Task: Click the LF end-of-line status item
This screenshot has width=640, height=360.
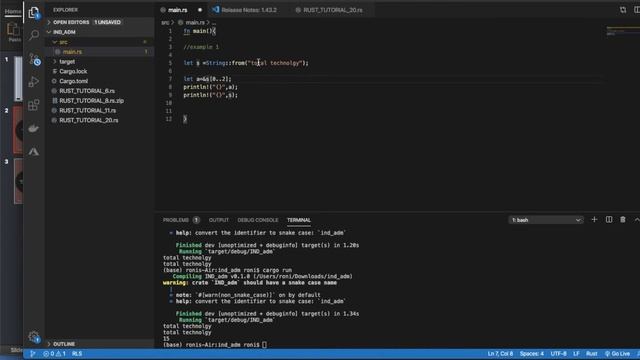Action: tap(576, 353)
